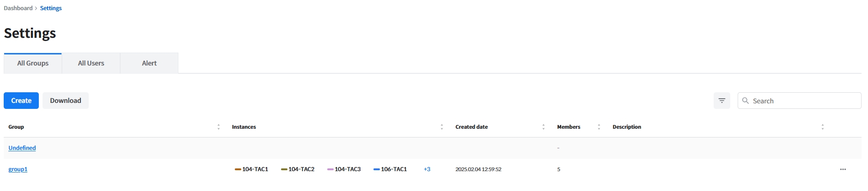868x191 pixels.
Task: Go to Dashboard breadcrumb
Action: 18,8
